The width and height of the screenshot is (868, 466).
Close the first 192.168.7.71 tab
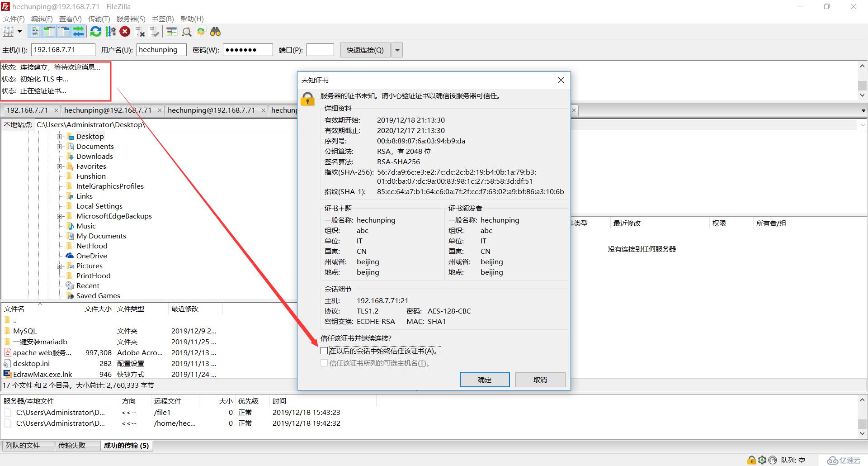click(x=56, y=110)
